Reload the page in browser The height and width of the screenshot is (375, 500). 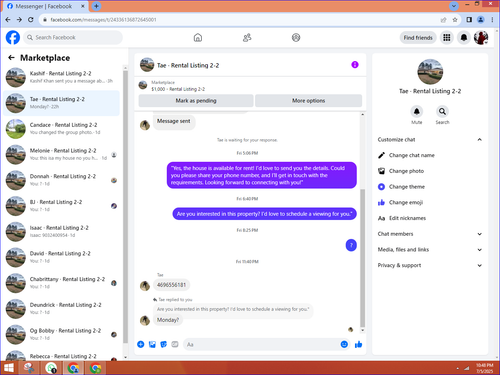tap(31, 20)
